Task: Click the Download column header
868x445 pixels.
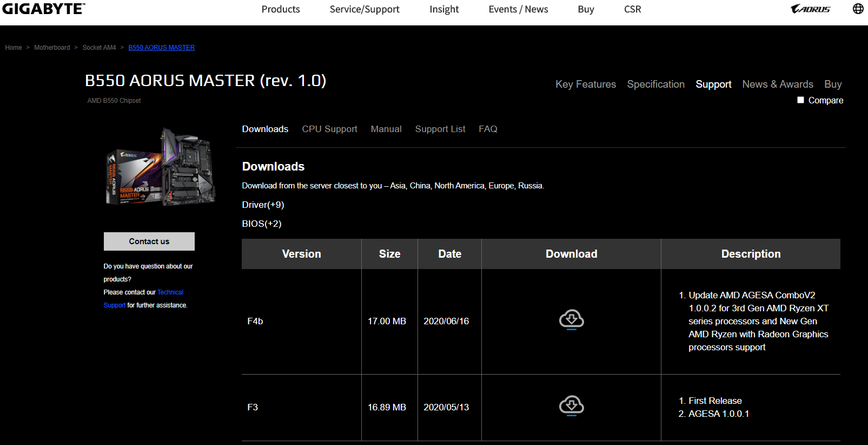Action: pos(571,254)
